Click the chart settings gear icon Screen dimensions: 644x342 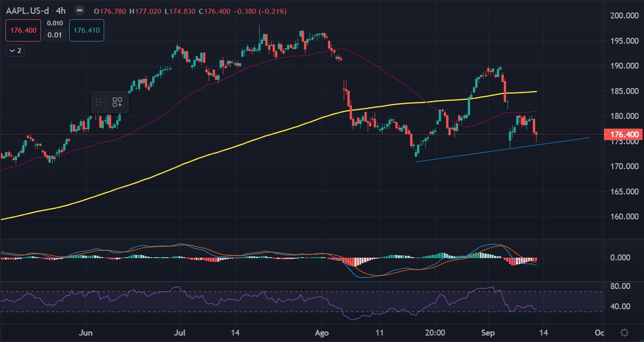coord(625,332)
